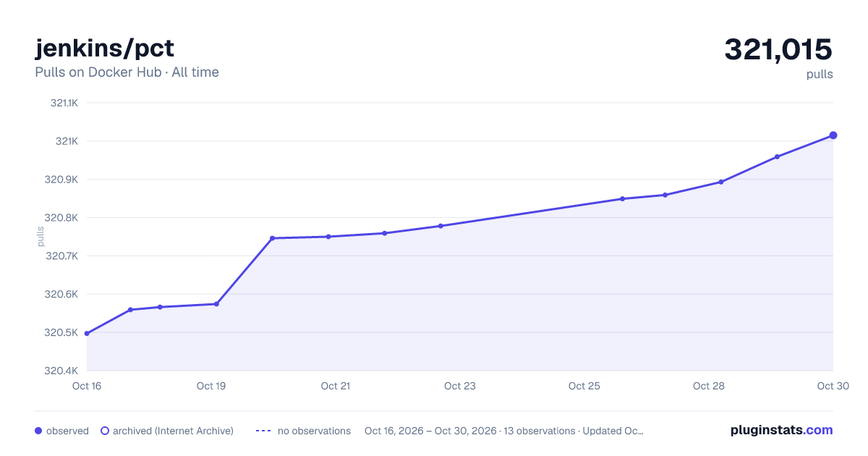Click the 321,015 total pulls figure

(x=778, y=49)
